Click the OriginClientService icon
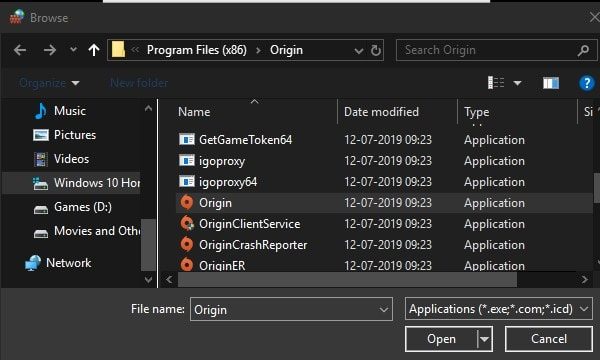 (187, 223)
